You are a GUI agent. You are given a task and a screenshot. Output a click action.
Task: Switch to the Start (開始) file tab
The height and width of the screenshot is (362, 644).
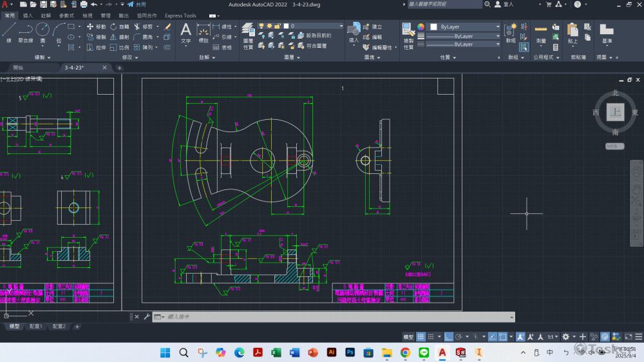18,68
